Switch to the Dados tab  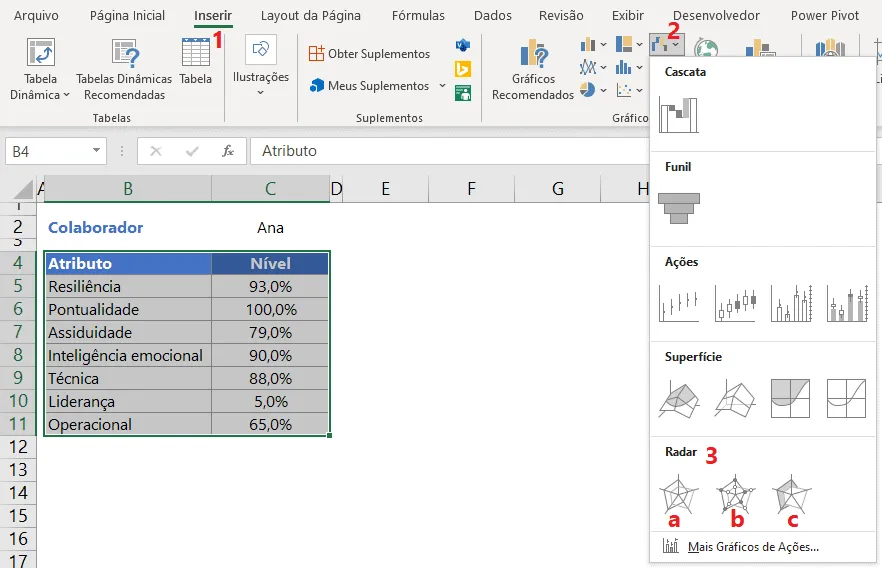pyautogui.click(x=493, y=16)
